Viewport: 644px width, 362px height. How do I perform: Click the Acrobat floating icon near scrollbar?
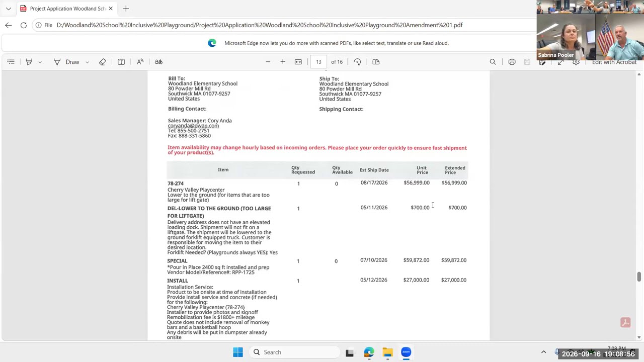coord(625,323)
